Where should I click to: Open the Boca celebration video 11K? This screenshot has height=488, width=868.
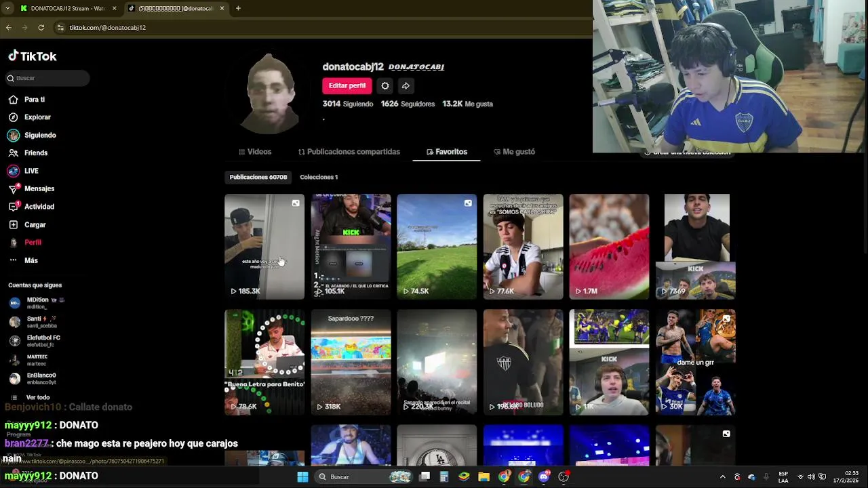(609, 362)
